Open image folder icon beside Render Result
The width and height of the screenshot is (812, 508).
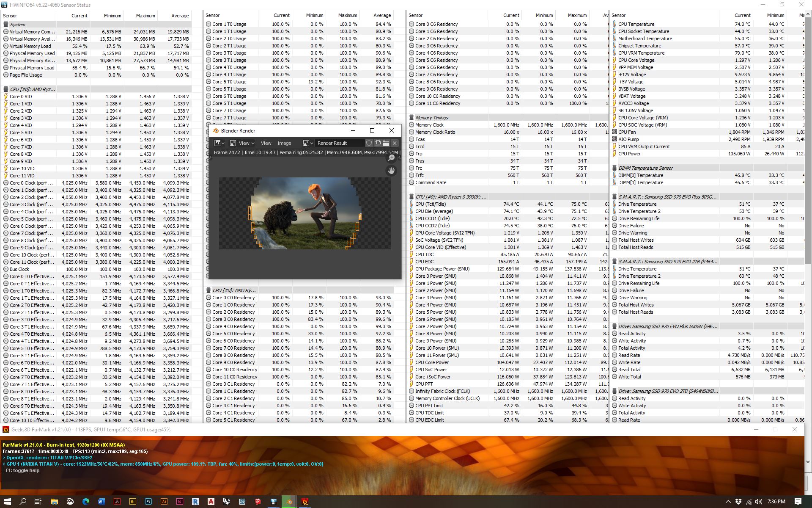(386, 143)
